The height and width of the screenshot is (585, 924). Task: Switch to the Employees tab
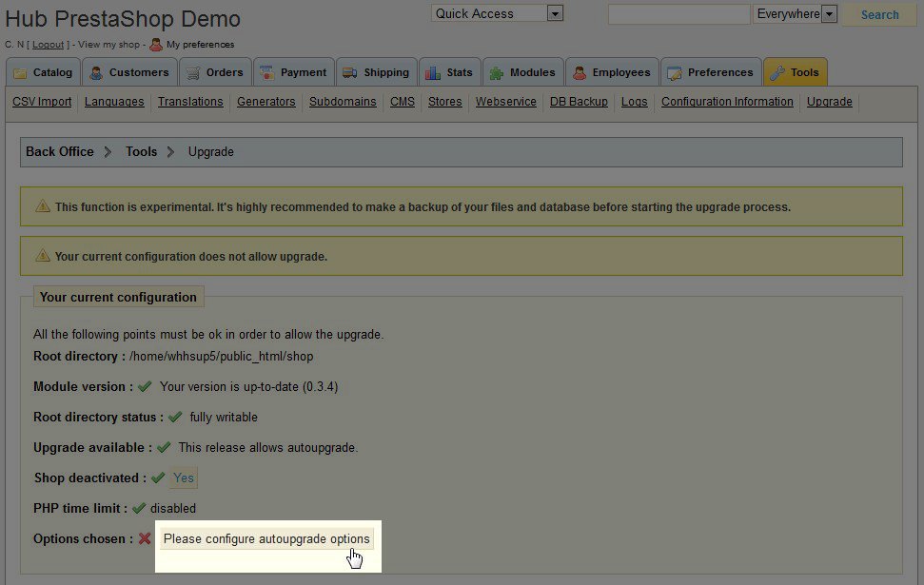(611, 72)
